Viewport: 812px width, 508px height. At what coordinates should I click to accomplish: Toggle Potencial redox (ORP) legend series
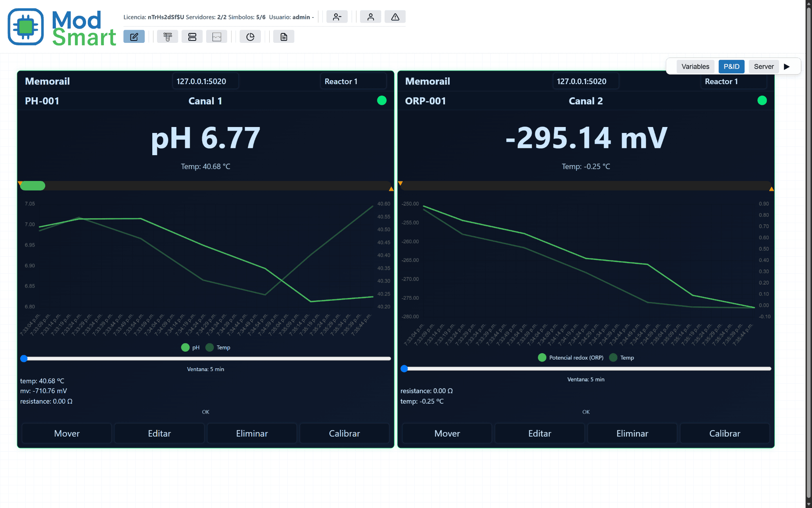571,358
